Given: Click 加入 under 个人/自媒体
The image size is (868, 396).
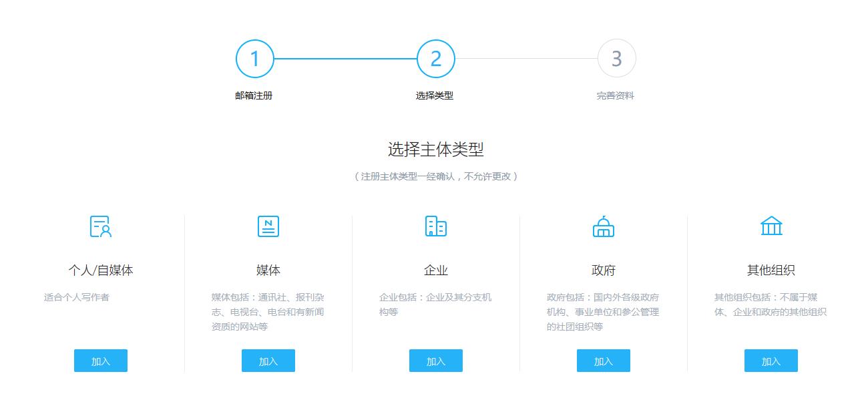Looking at the screenshot, I should tap(100, 361).
